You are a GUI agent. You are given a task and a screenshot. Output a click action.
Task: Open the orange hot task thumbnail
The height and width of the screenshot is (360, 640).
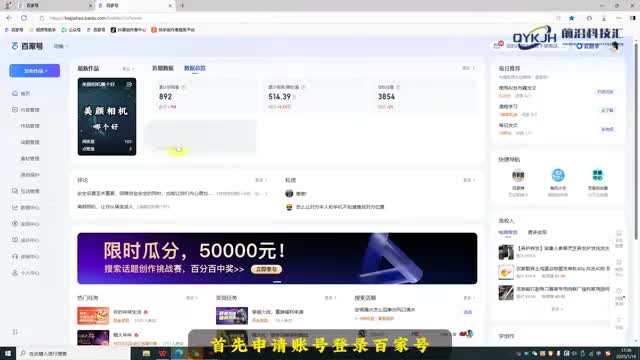coord(93,316)
